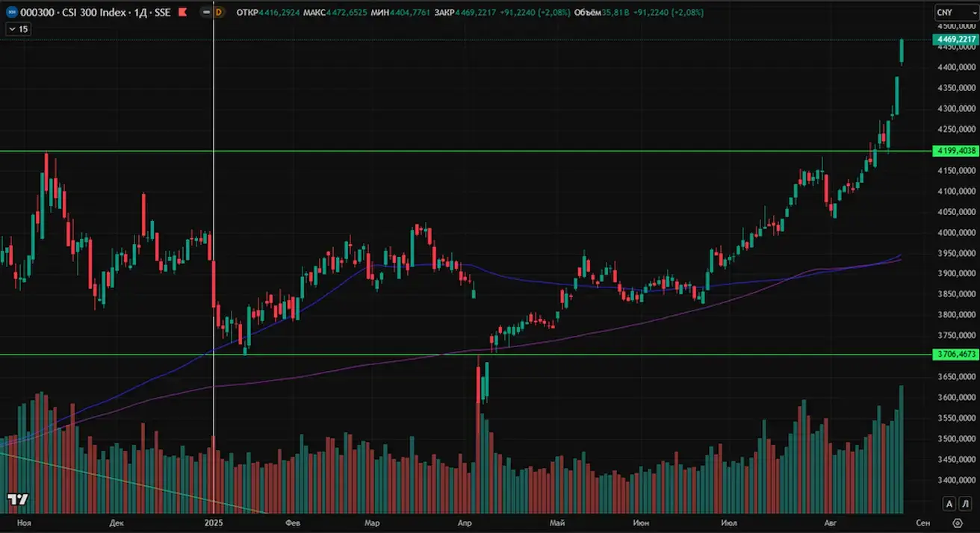Click the 2025 label on the time axis
This screenshot has width=980, height=533.
[x=214, y=523]
